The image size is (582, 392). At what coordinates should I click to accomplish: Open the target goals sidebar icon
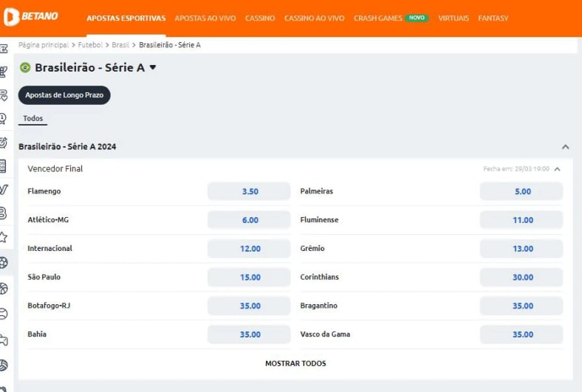[4, 142]
